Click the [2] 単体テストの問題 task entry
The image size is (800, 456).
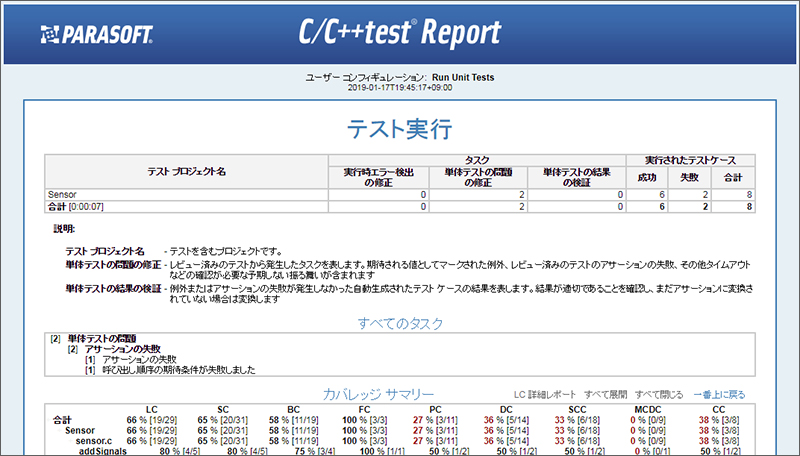click(93, 338)
